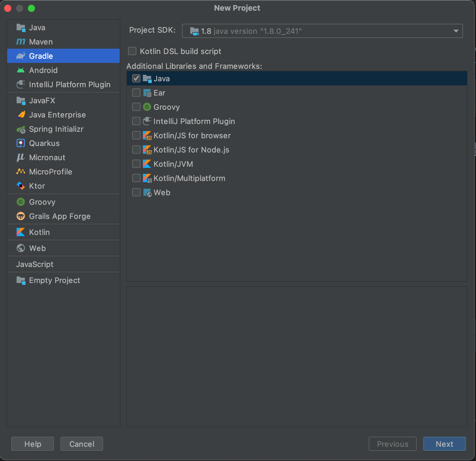Click the Kotlin/JS for Node.js icon
The image size is (476, 461).
coord(147,150)
